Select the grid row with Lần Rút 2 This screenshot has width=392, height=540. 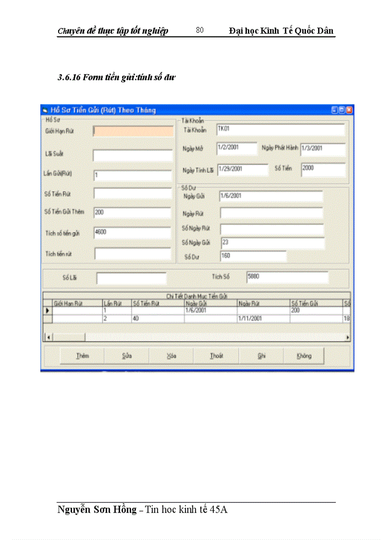click(x=144, y=318)
